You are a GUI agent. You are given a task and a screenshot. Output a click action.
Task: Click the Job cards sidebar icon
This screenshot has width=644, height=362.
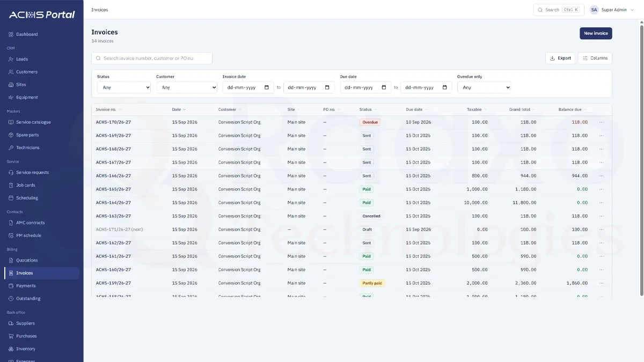point(11,185)
